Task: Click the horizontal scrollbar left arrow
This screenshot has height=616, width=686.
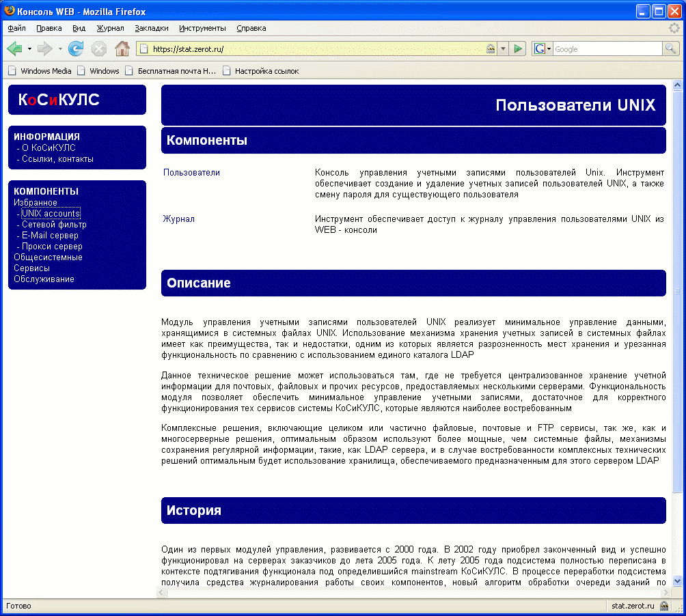Action: (161, 592)
